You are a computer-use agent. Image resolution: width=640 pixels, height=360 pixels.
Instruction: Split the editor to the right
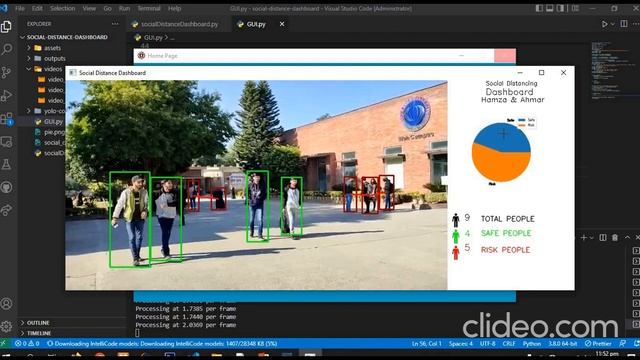tap(624, 24)
